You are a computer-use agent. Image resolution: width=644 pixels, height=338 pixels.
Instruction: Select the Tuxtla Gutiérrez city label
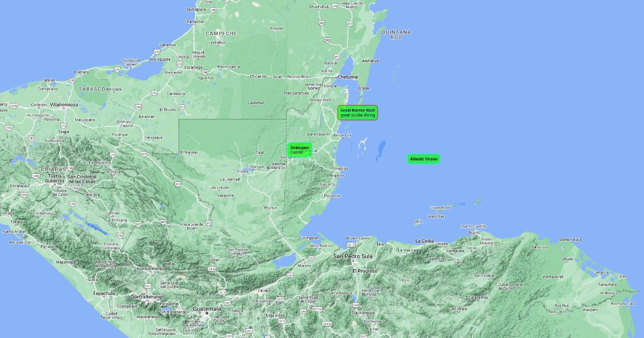coord(54,179)
